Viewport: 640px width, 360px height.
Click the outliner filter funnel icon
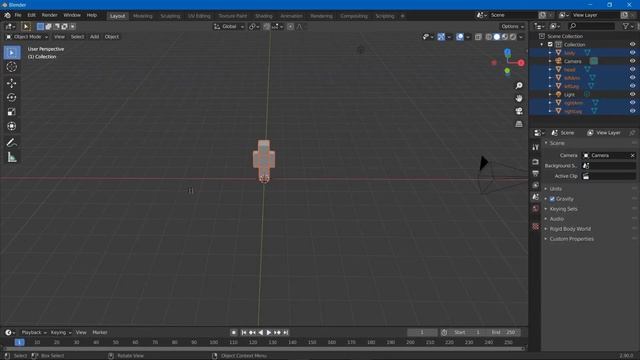pos(626,26)
